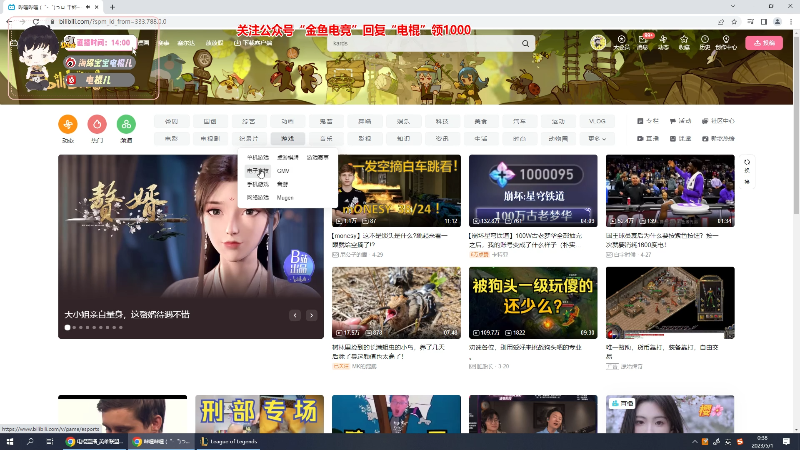800x450 pixels.
Task: Select Mugen in game submenu
Action: 285,197
